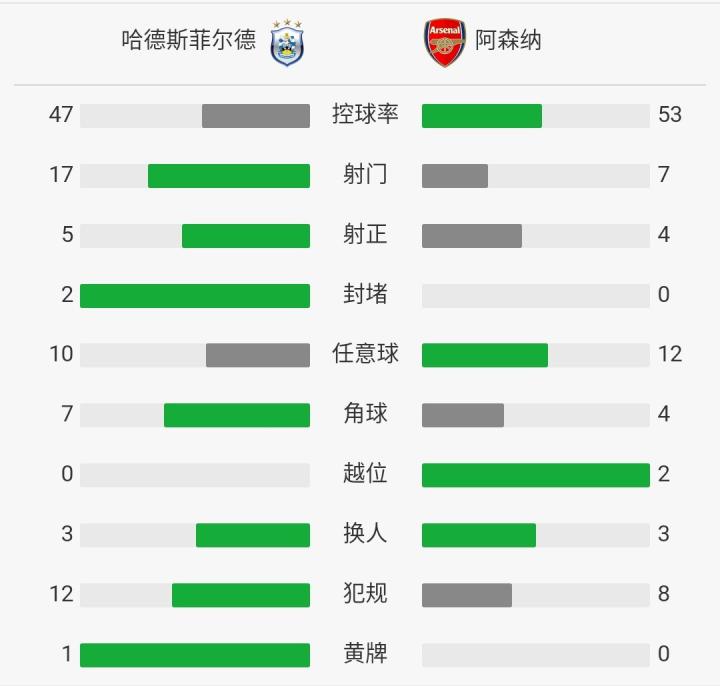720x686 pixels.
Task: Click Huddersfield's green fouls bar
Action: click(241, 595)
